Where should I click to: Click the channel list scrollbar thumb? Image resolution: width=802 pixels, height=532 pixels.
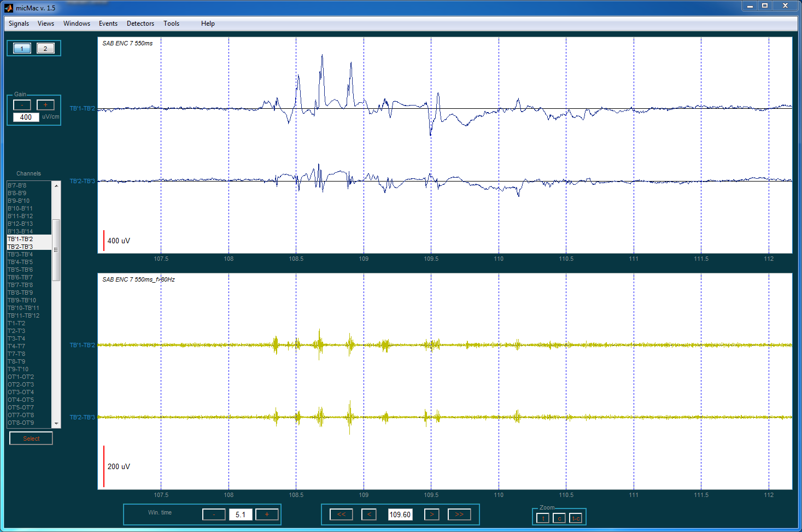(x=56, y=250)
